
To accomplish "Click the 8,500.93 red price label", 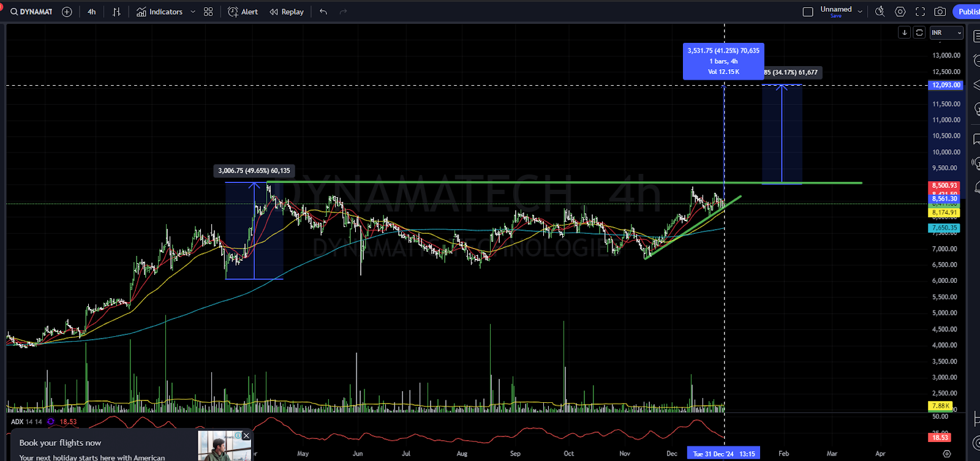I will coord(944,186).
